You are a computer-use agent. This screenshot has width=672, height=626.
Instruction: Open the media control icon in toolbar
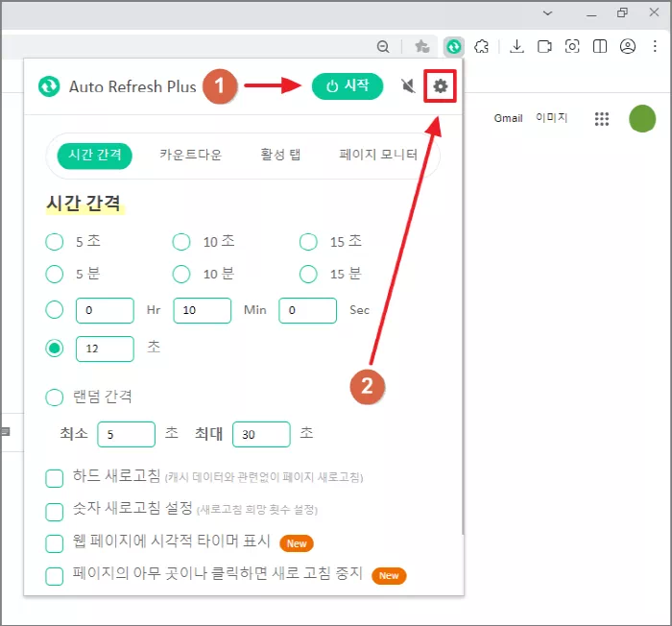(x=544, y=46)
